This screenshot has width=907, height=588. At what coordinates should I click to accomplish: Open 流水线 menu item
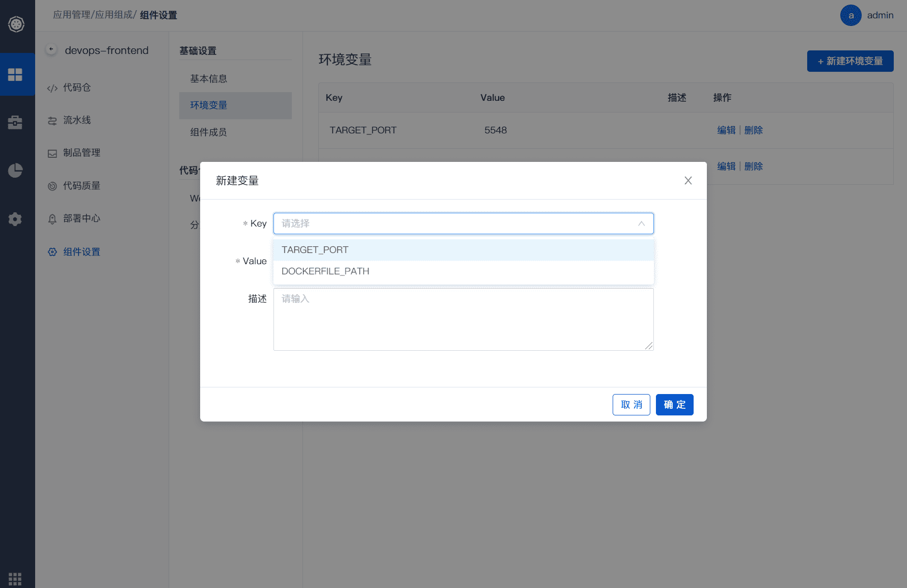coord(77,120)
